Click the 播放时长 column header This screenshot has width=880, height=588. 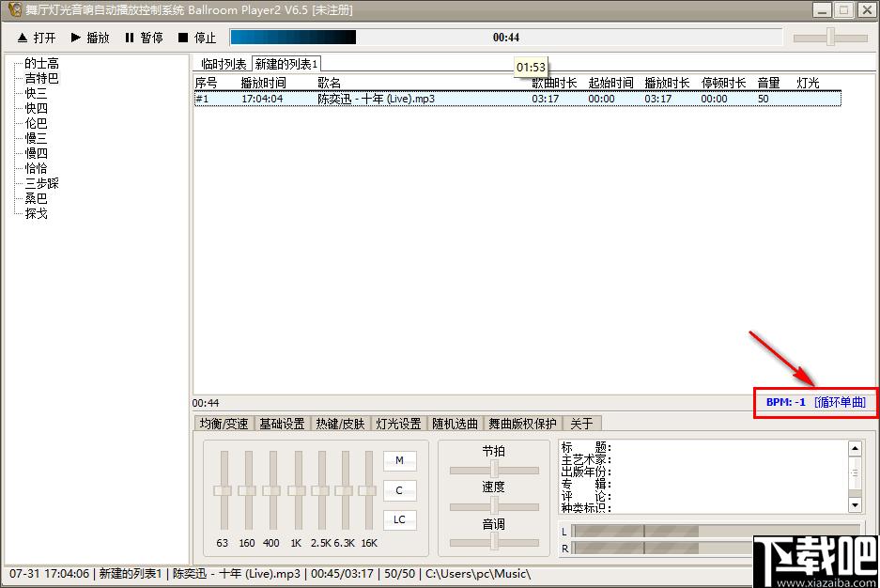coord(667,83)
